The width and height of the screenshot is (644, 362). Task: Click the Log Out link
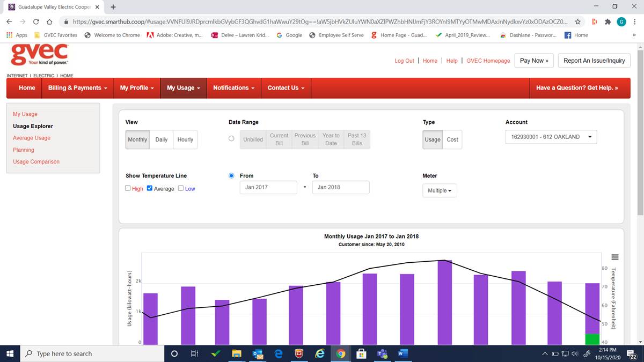coord(404,61)
